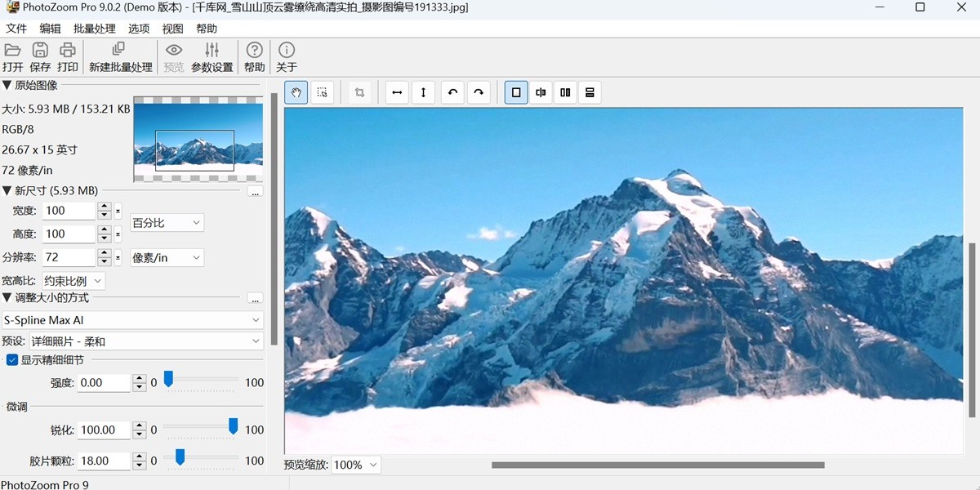Open the 新建批量处理 batch processing tool
Image resolution: width=980 pixels, height=490 pixels.
coord(120,56)
